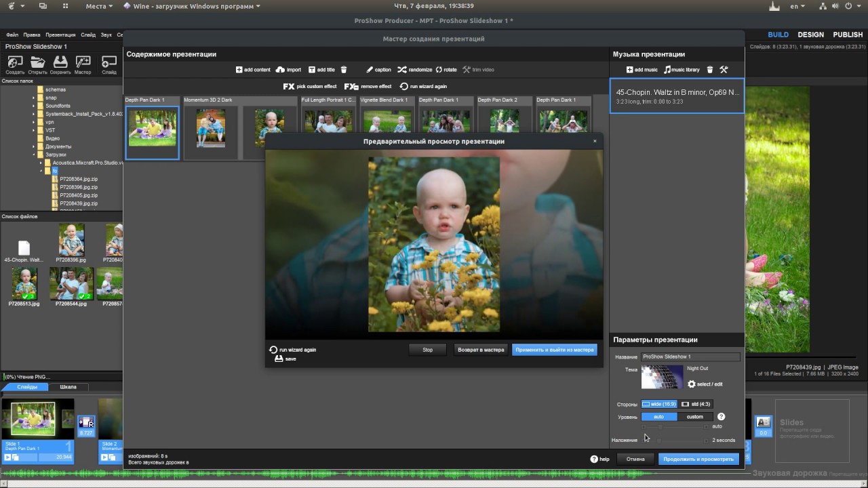
Task: Open the Wine application dropdown in top bar
Action: click(x=192, y=6)
